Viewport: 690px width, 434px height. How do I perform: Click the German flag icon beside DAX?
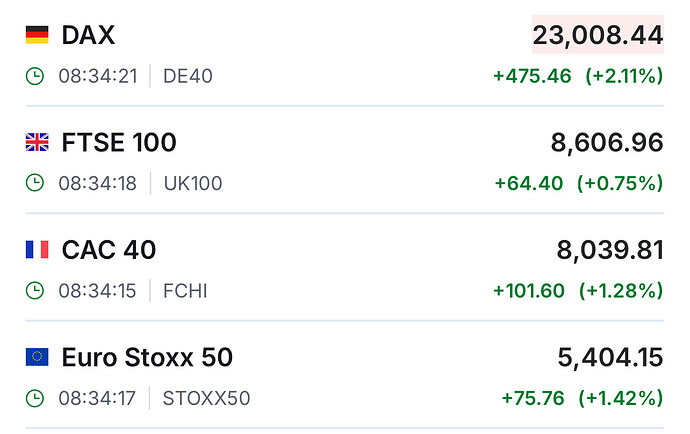[x=36, y=36]
